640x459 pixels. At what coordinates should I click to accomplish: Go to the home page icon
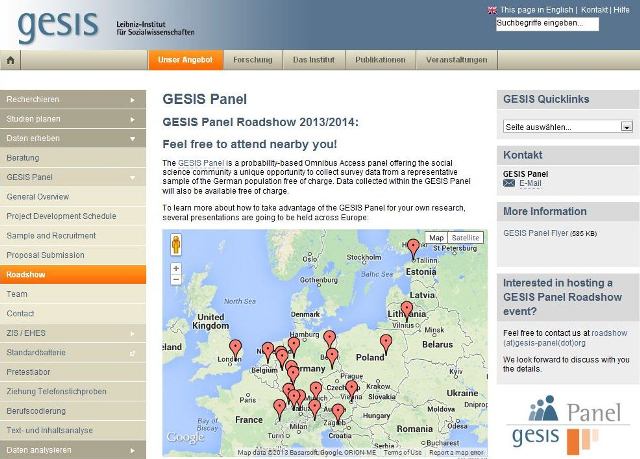coord(11,60)
